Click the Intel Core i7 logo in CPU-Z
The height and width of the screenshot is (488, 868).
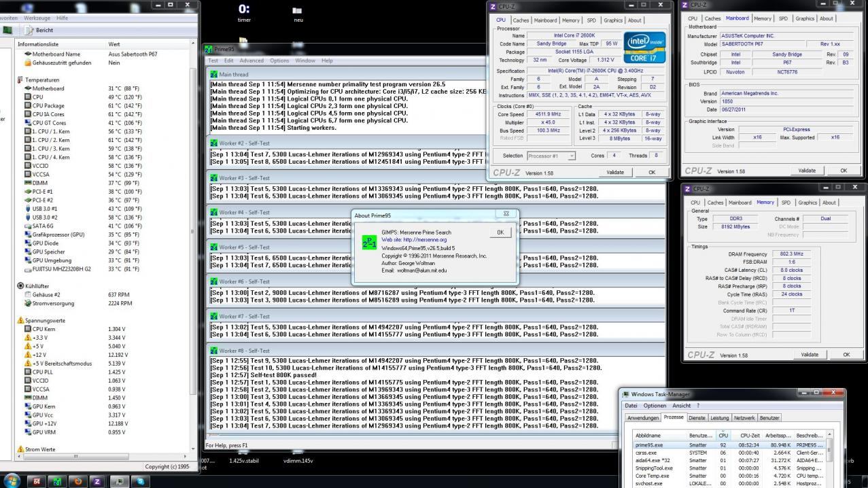[644, 48]
